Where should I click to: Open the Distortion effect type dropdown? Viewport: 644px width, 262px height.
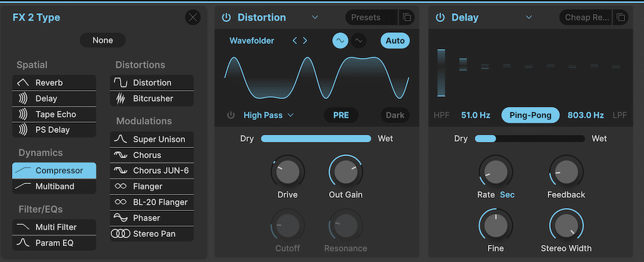click(314, 17)
